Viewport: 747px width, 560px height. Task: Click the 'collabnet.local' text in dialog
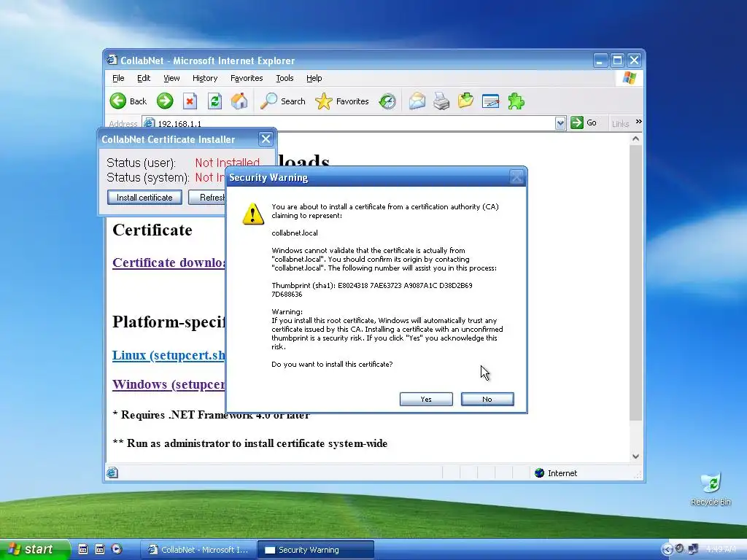coord(295,233)
